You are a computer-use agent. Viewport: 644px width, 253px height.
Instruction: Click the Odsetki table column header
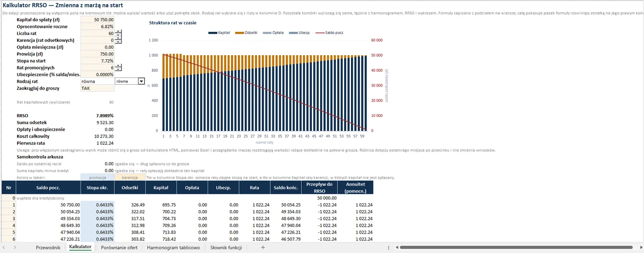(x=130, y=188)
